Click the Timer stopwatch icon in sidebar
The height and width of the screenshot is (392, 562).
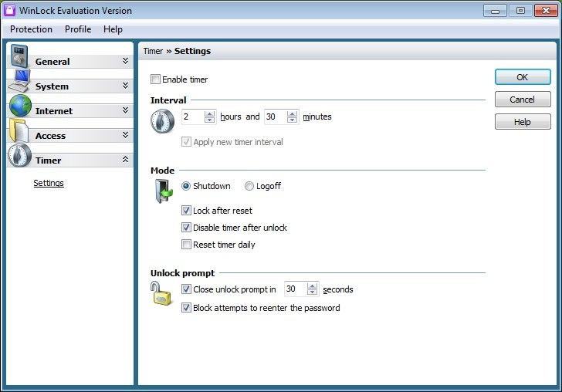[20, 155]
